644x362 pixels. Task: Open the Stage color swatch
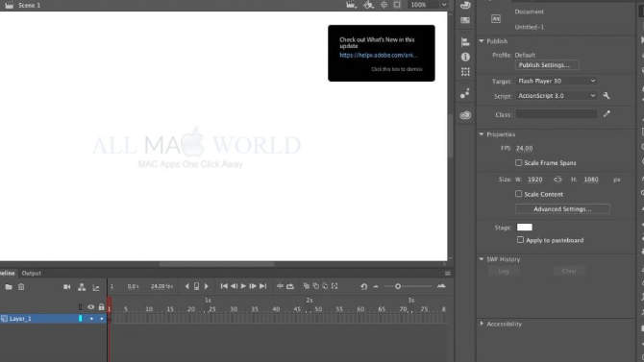point(525,227)
